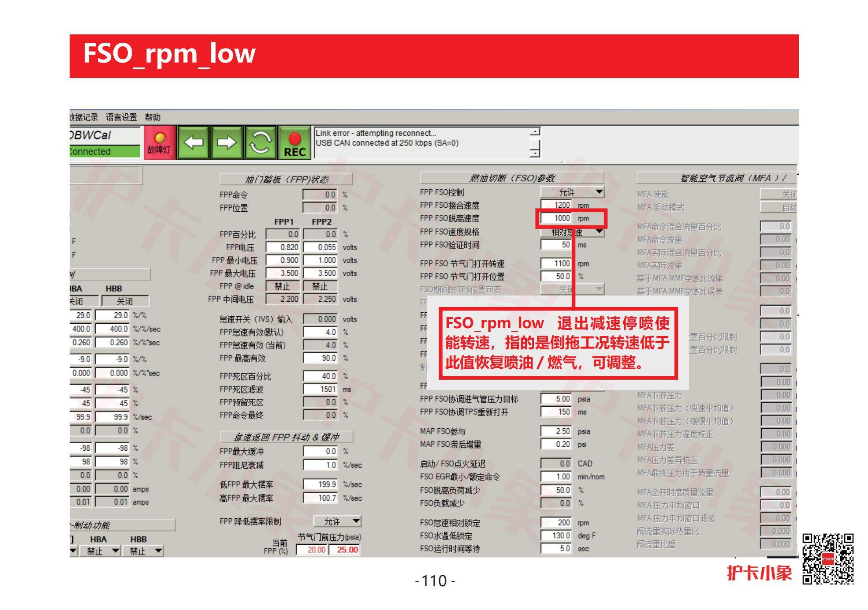Image resolution: width=868 pixels, height=610 pixels.
Task: Open the FPP 降低摆率限制 dropdown
Action: [x=337, y=521]
